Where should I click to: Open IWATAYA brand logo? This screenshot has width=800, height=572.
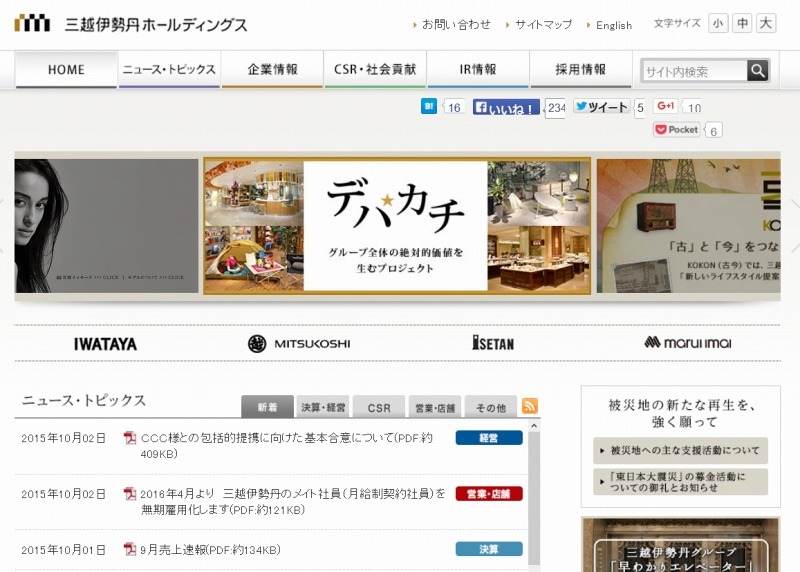[x=105, y=344]
